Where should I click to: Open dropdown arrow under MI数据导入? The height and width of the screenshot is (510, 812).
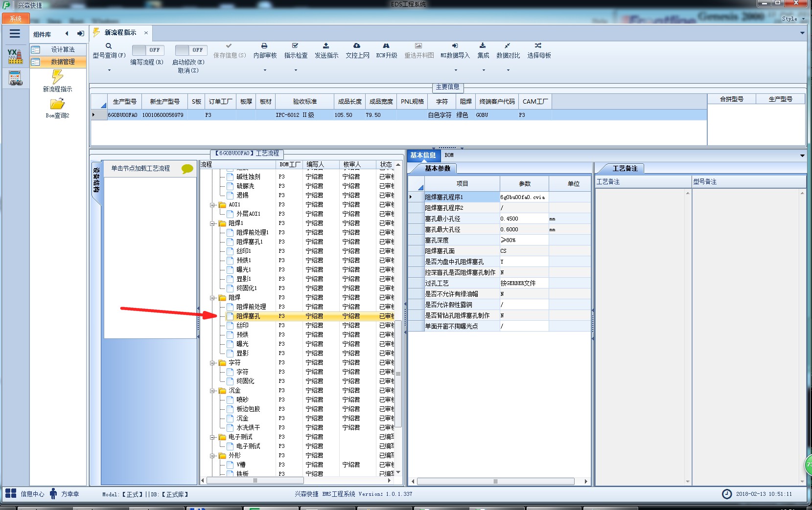(x=456, y=70)
